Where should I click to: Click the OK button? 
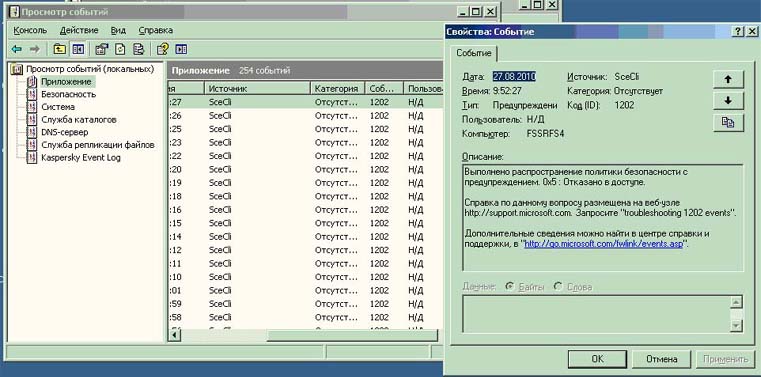(x=597, y=359)
